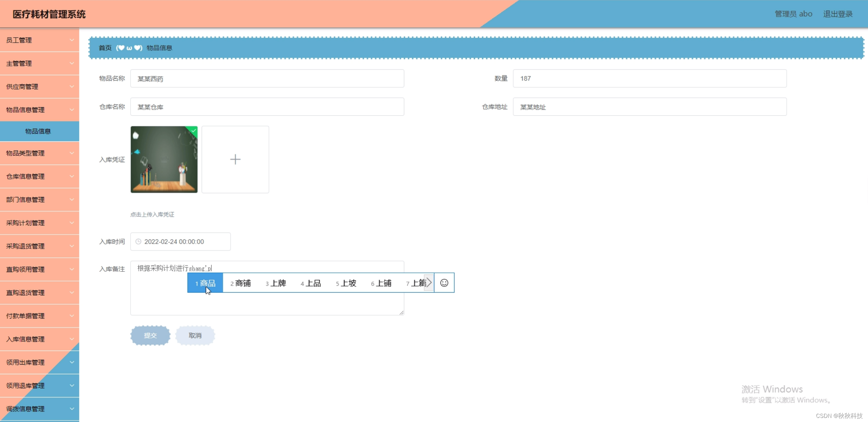Click the 点击上传入库凭证 upload link
The height and width of the screenshot is (422, 868).
[x=152, y=214]
